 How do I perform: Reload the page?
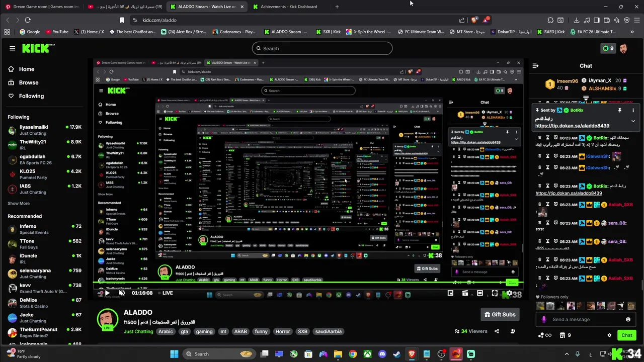(28, 20)
